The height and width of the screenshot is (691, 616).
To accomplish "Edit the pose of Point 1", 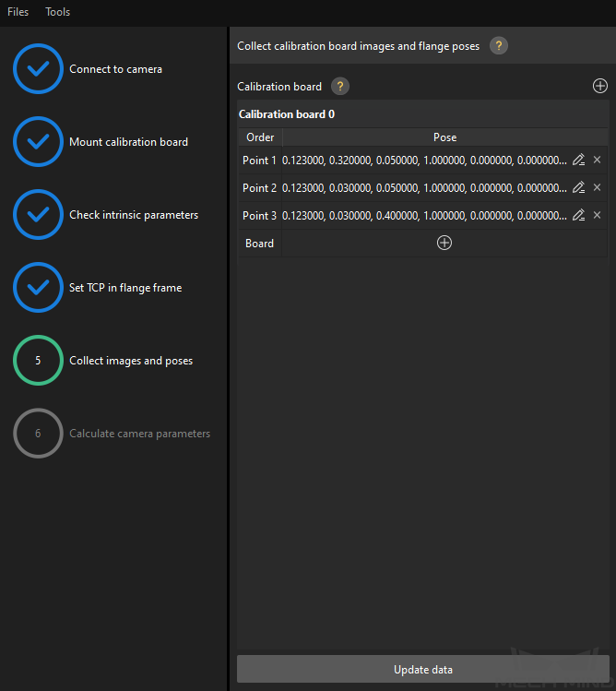I will (x=578, y=160).
